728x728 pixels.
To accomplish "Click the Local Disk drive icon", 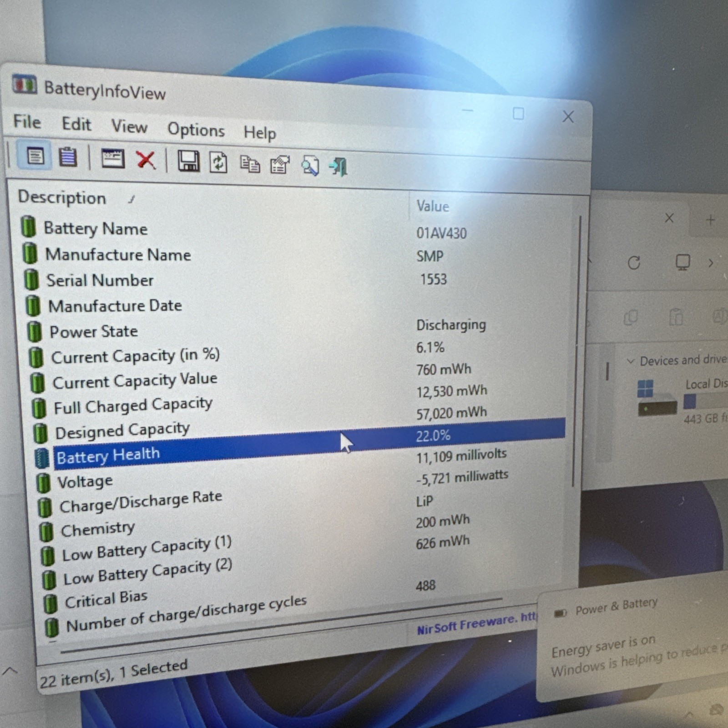I will pos(657,398).
